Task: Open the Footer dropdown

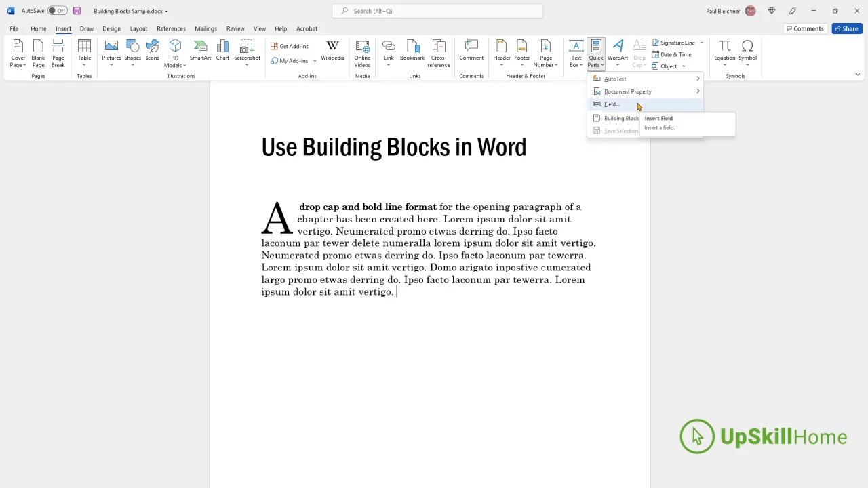Action: (x=522, y=54)
